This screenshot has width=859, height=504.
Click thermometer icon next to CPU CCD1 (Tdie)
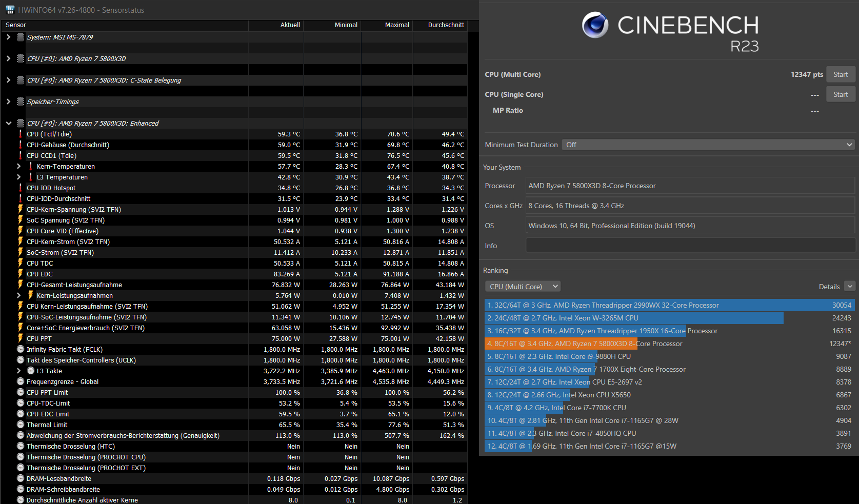21,155
